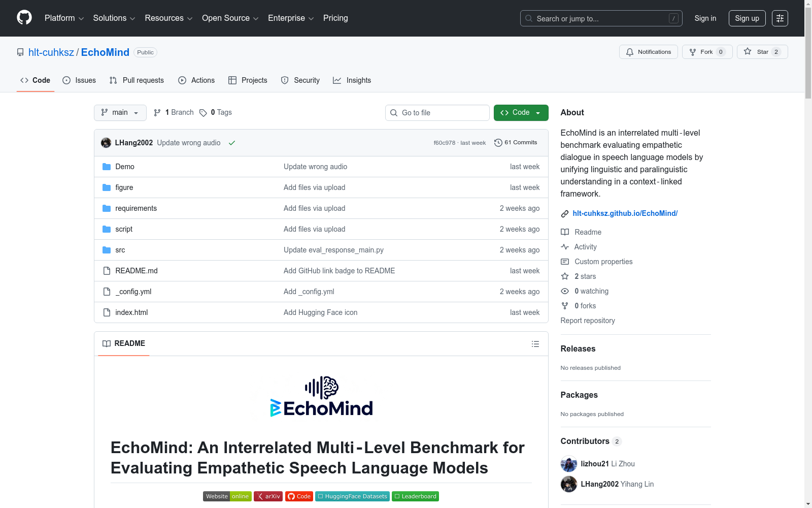Image resolution: width=812 pixels, height=508 pixels.
Task: Open the Issues tab
Action: pos(79,80)
